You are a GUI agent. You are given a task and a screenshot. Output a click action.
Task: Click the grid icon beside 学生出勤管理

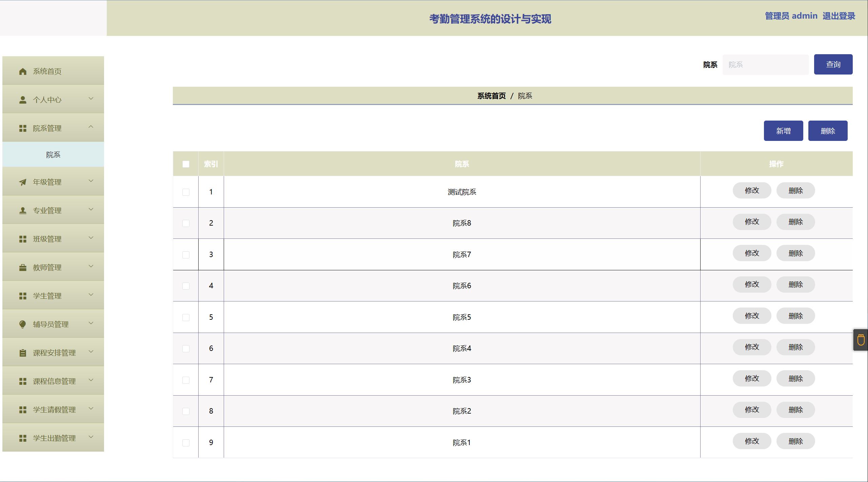pos(23,438)
